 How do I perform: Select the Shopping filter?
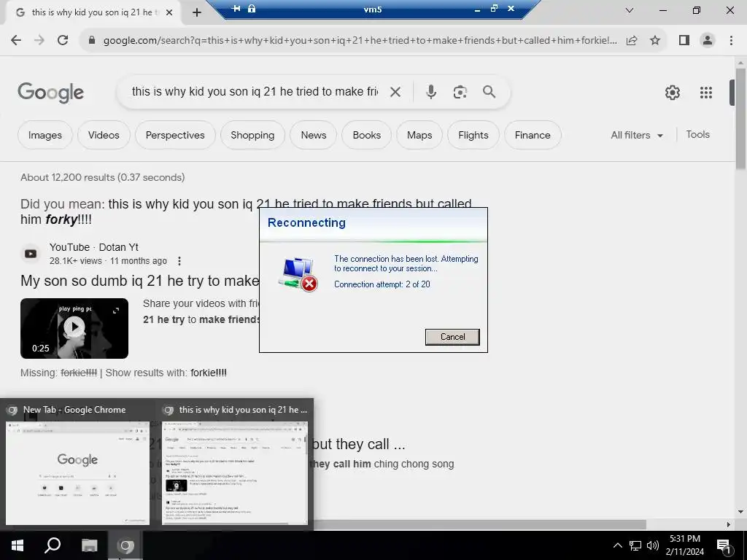252,135
